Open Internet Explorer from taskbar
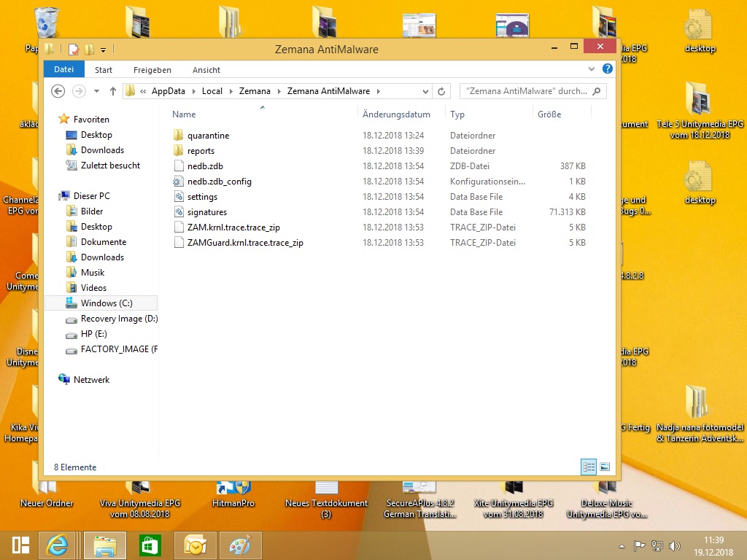 point(57,545)
